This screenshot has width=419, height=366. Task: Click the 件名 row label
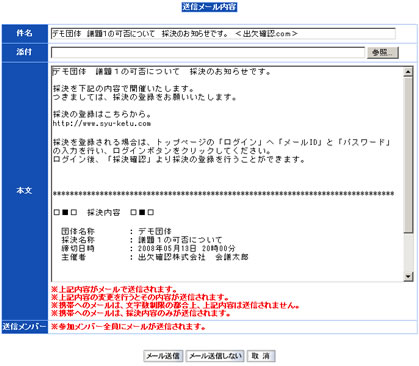point(24,33)
